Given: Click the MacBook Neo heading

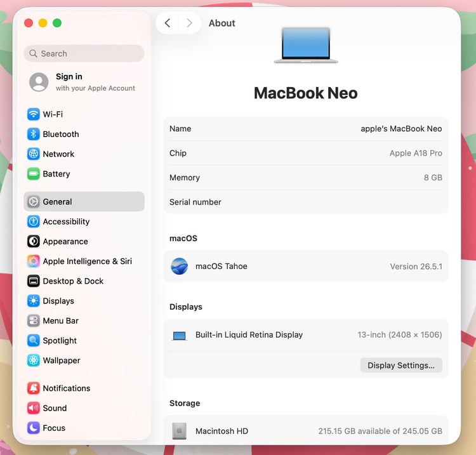Looking at the screenshot, I should (x=306, y=93).
